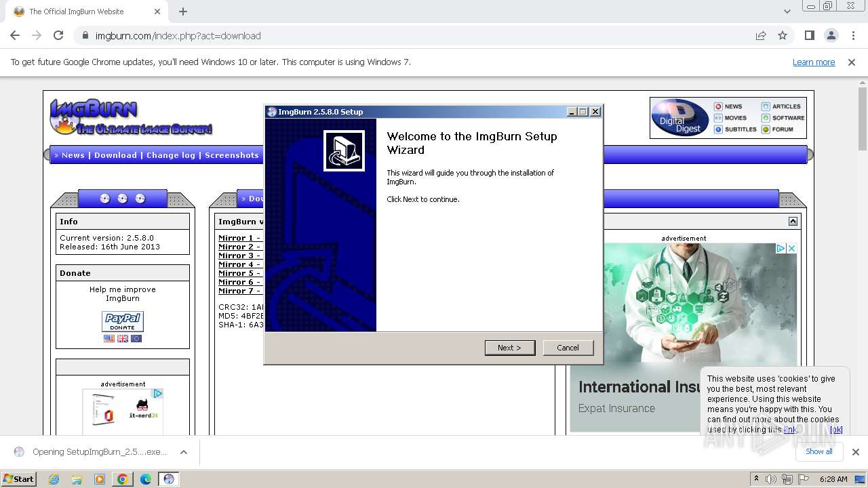Open the News menu link
Image resolution: width=868 pixels, height=488 pixels.
(73, 155)
